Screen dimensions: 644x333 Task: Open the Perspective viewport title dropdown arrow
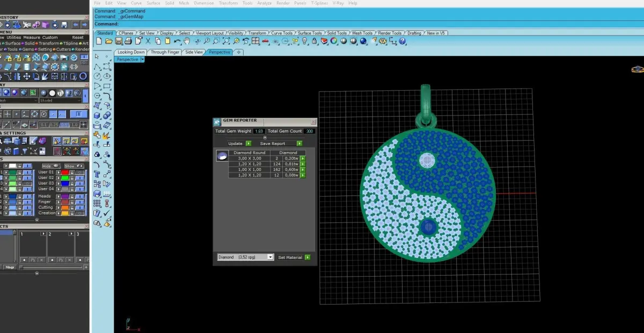tap(142, 60)
